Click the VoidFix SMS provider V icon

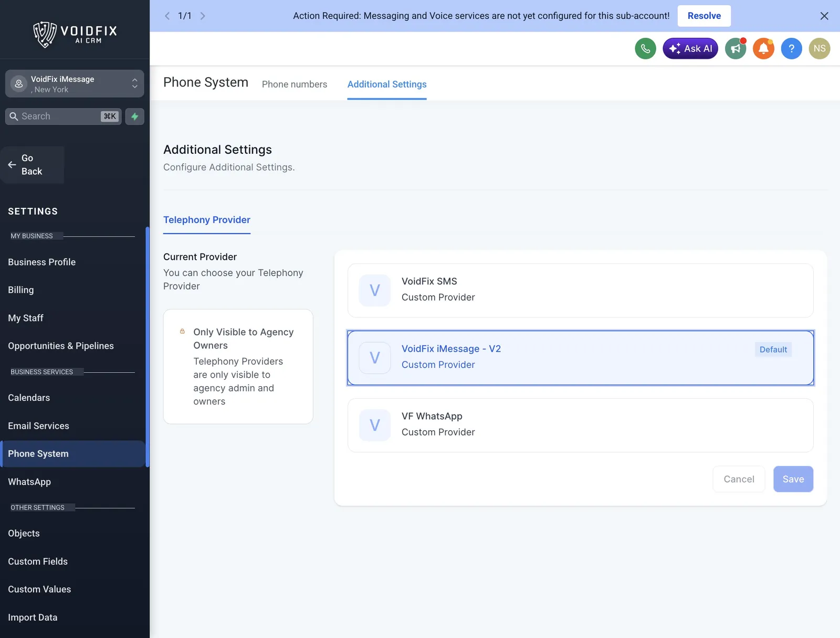point(375,290)
